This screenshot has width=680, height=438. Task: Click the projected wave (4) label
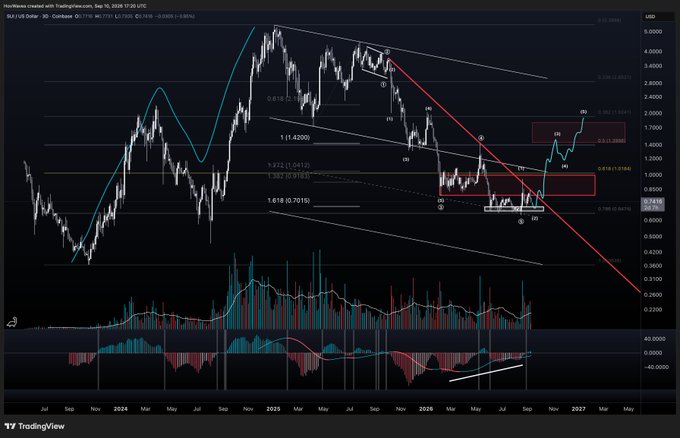coord(565,166)
